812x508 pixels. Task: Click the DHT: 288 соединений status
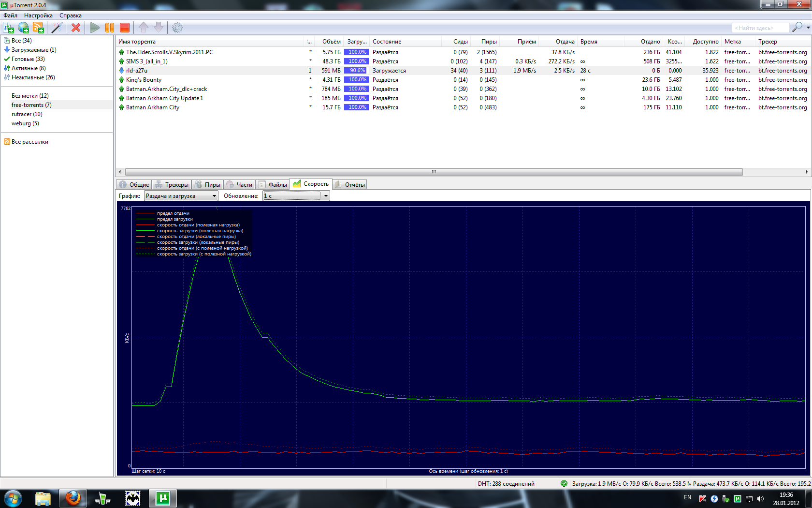click(x=506, y=483)
